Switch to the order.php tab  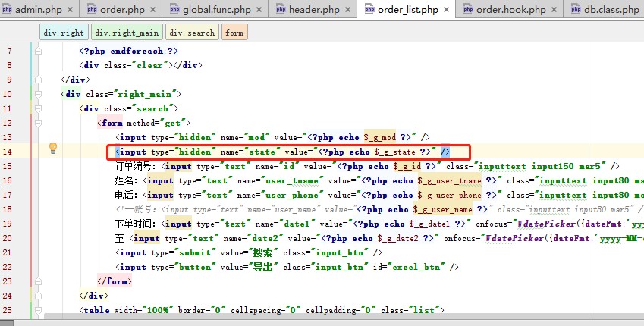122,9
